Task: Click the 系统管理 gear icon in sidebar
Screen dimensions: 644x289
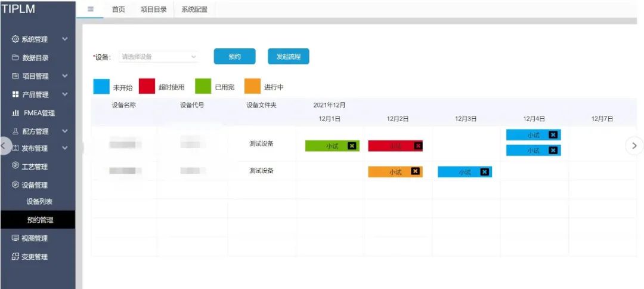Action: click(x=16, y=39)
